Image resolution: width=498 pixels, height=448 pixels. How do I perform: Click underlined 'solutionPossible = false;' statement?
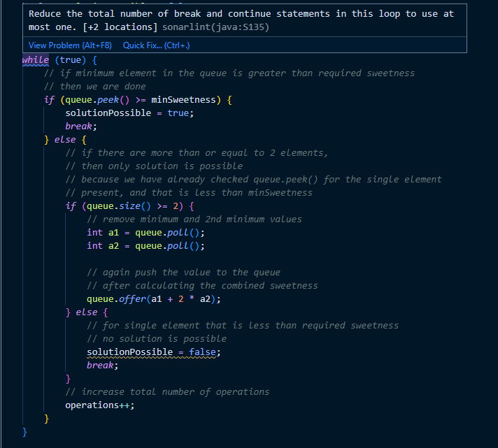point(153,352)
